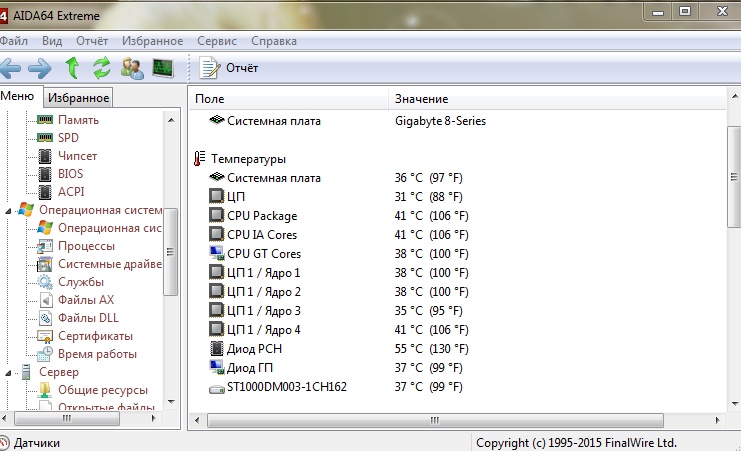Open the Отчёт menu in menu bar
741x451 pixels.
[92, 41]
